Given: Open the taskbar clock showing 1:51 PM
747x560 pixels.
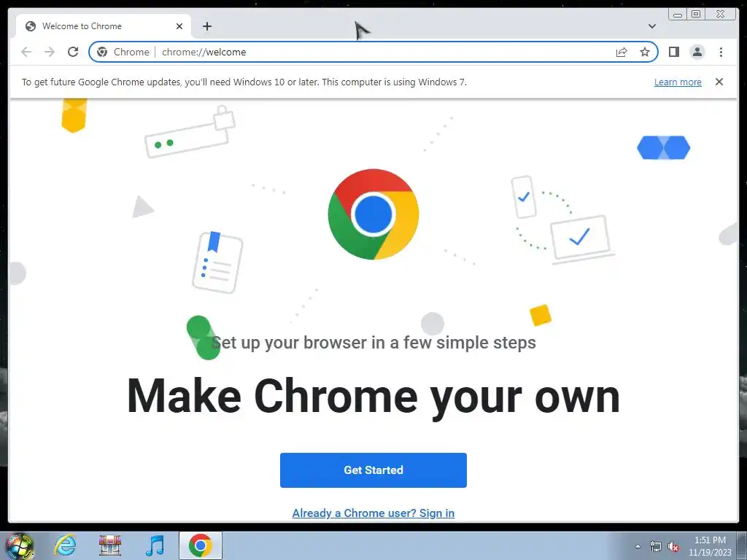Looking at the screenshot, I should 710,546.
